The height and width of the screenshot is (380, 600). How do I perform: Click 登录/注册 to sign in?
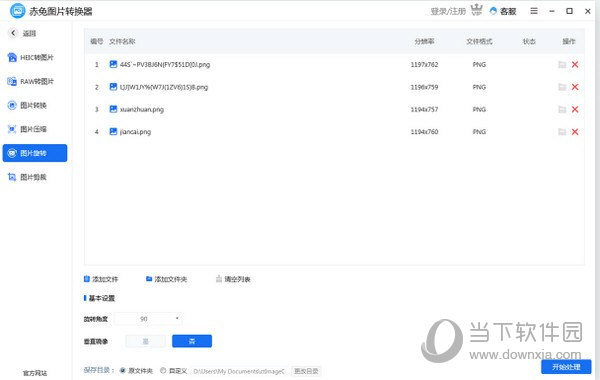tap(448, 11)
